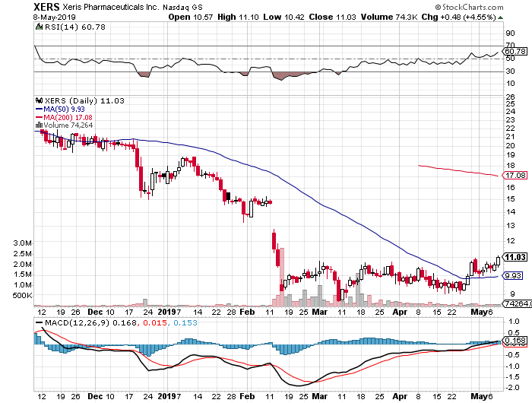Screen dimensions: 532x403
Task: Click the 500K volume scale label
Action: coord(22,295)
